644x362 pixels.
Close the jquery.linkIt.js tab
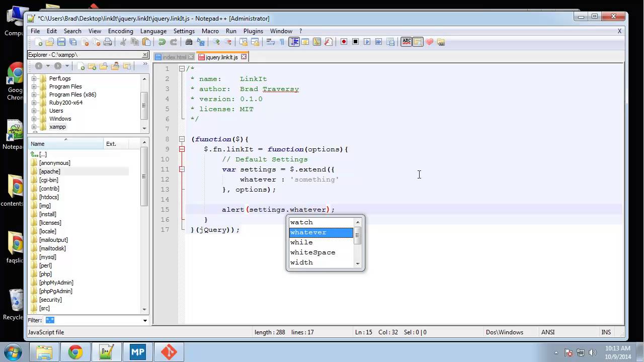click(x=244, y=57)
